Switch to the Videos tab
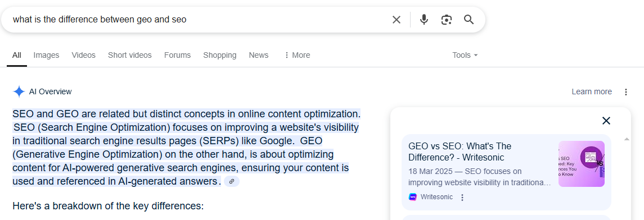This screenshot has width=644, height=220. pos(83,56)
